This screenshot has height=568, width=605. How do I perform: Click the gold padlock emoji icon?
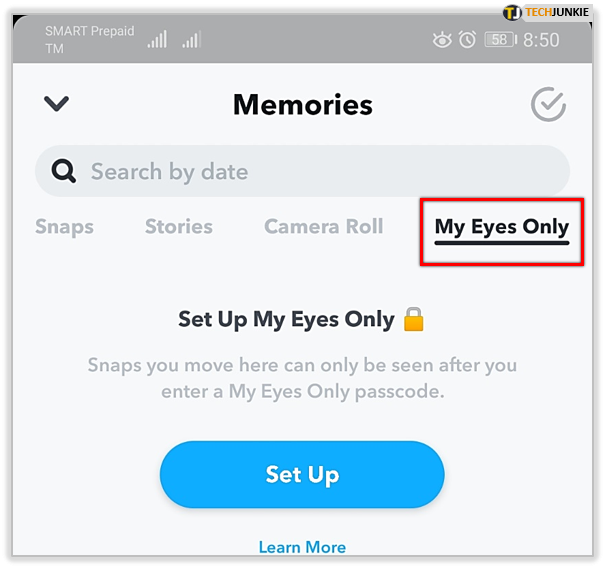(413, 319)
